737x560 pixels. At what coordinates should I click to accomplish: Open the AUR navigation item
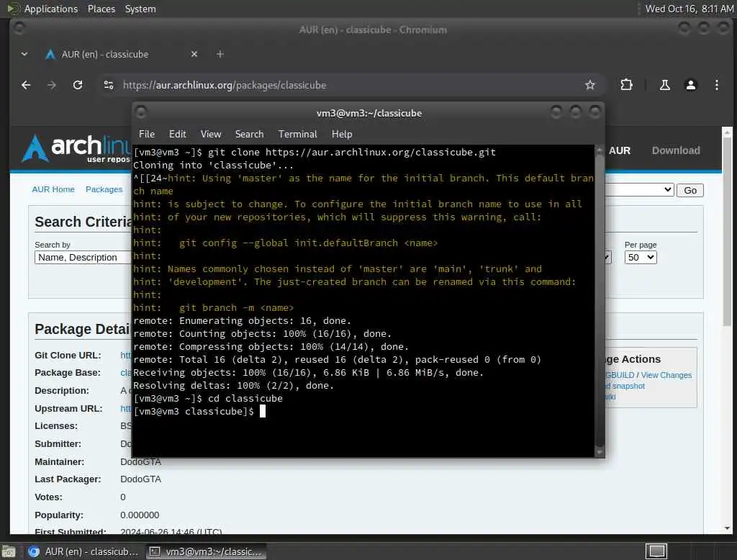[620, 150]
